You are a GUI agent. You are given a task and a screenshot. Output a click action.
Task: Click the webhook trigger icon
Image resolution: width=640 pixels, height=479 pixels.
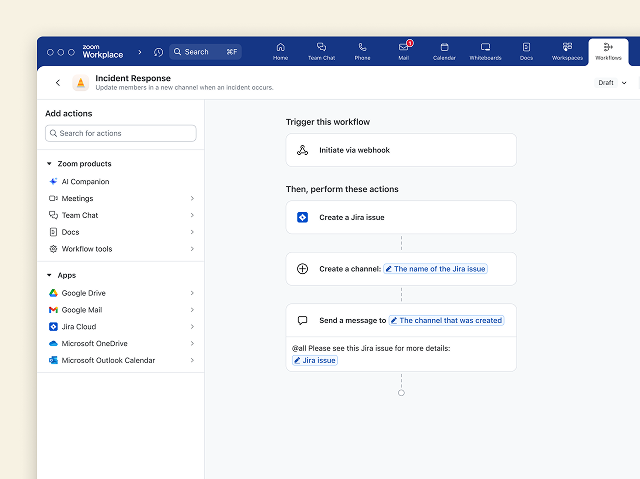[303, 150]
